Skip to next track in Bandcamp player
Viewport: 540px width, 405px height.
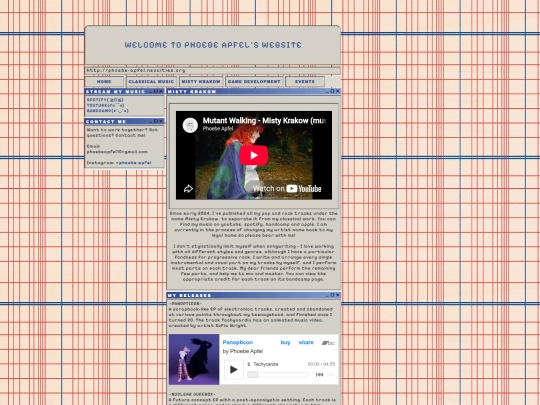click(x=331, y=375)
